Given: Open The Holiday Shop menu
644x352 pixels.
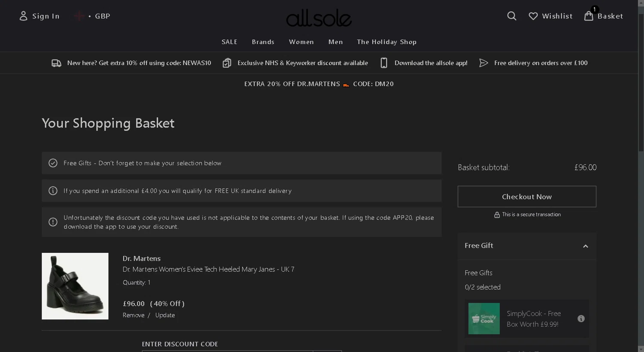Looking at the screenshot, I should tap(387, 42).
